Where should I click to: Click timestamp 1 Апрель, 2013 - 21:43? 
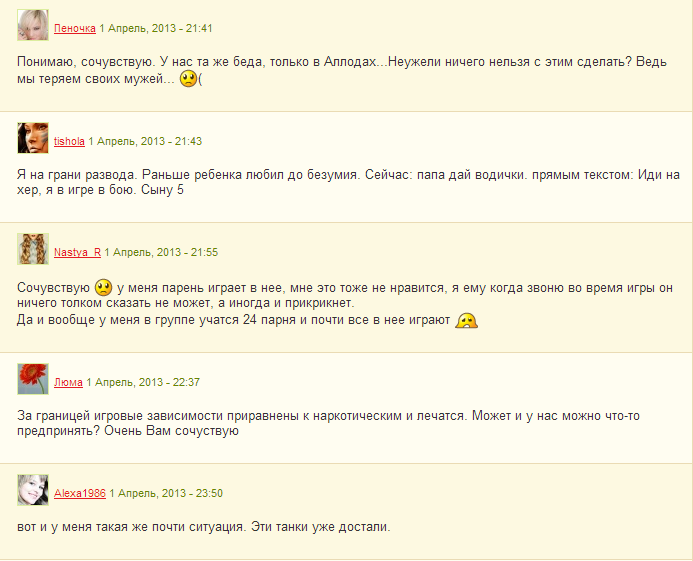(145, 141)
